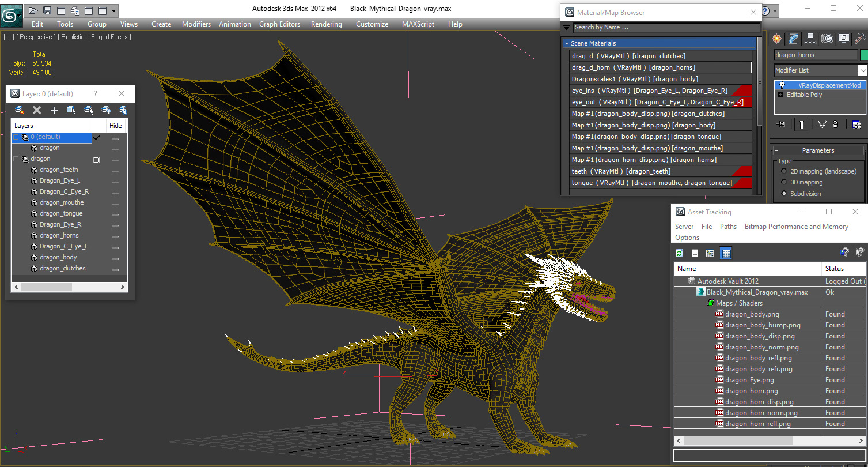Click the Open File folder icon
Image resolution: width=868 pixels, height=467 pixels.
(x=33, y=10)
